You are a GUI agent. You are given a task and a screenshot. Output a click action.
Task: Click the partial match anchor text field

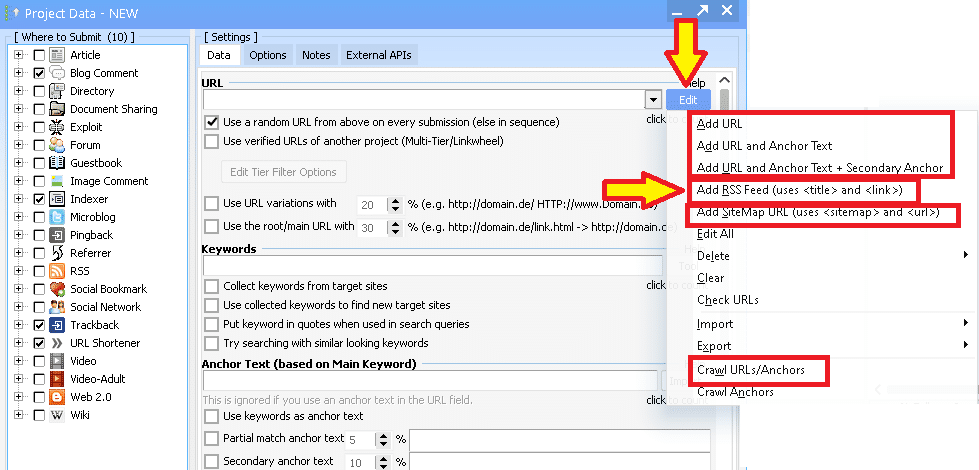(559, 439)
